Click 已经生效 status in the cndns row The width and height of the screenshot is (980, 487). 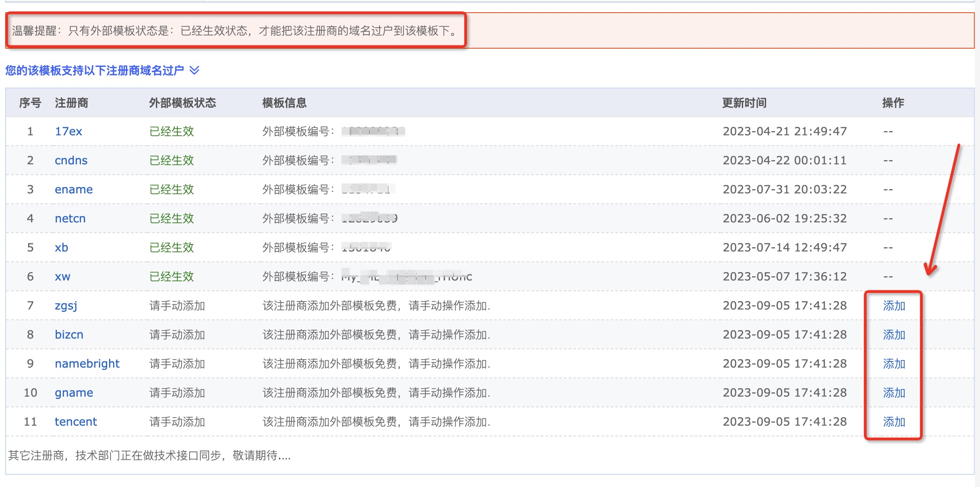[172, 161]
